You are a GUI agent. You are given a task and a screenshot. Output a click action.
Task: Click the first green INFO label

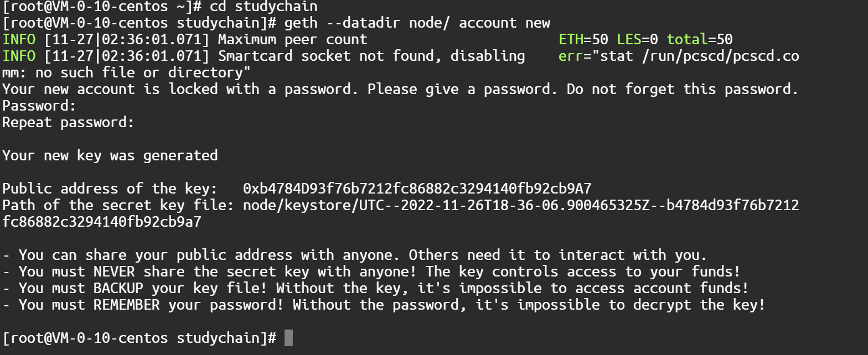coord(19,39)
